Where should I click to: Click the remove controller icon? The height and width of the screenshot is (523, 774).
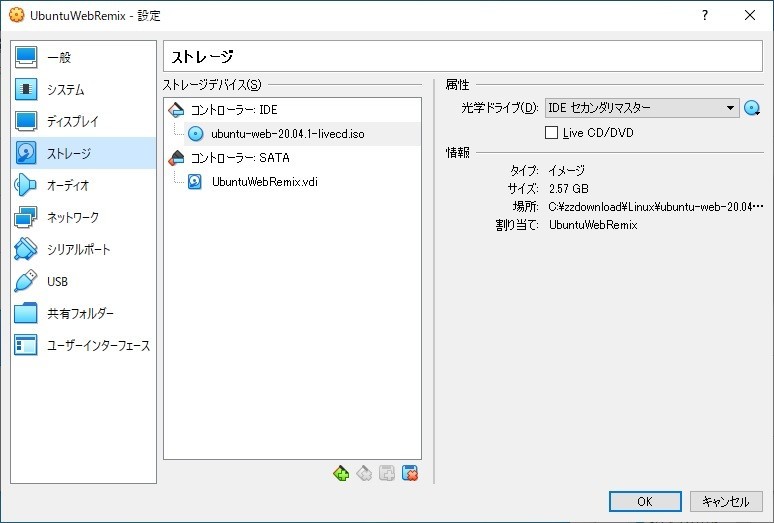pyautogui.click(x=364, y=473)
